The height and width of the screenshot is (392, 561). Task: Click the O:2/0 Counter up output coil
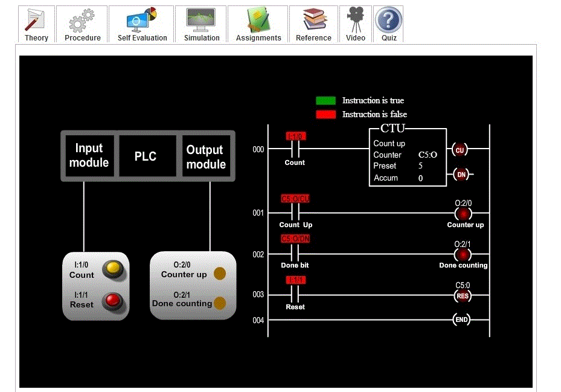(x=463, y=214)
